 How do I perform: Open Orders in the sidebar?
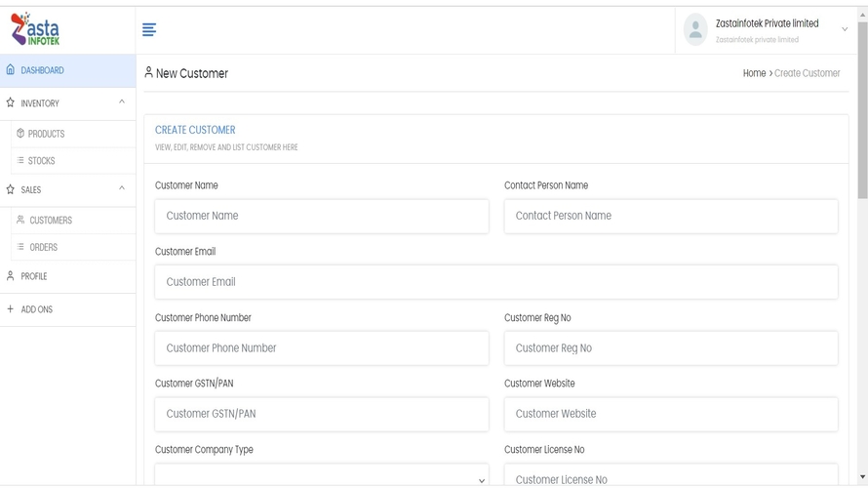[43, 248]
